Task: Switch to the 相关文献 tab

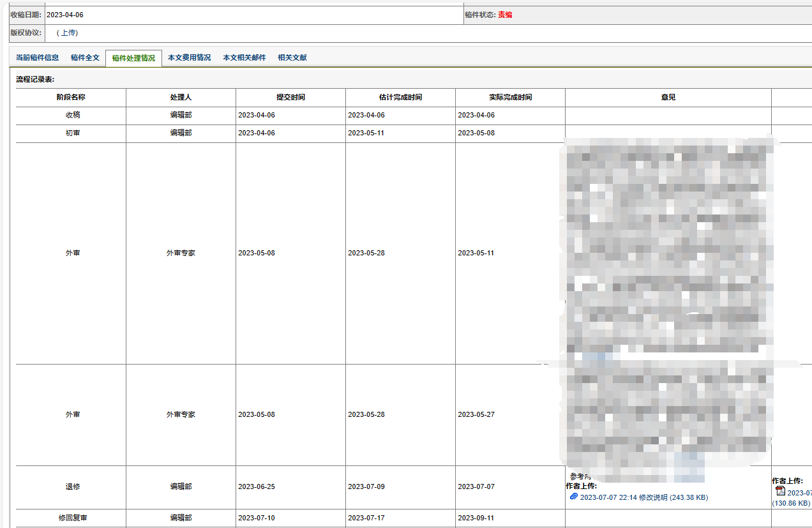Action: coord(292,57)
